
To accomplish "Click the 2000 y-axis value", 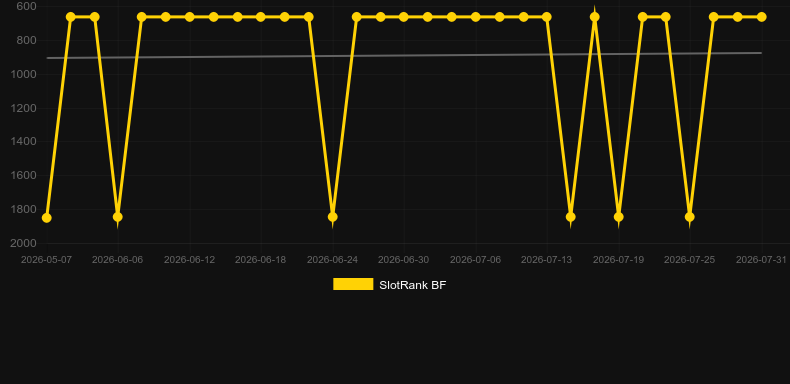I will [x=24, y=243].
